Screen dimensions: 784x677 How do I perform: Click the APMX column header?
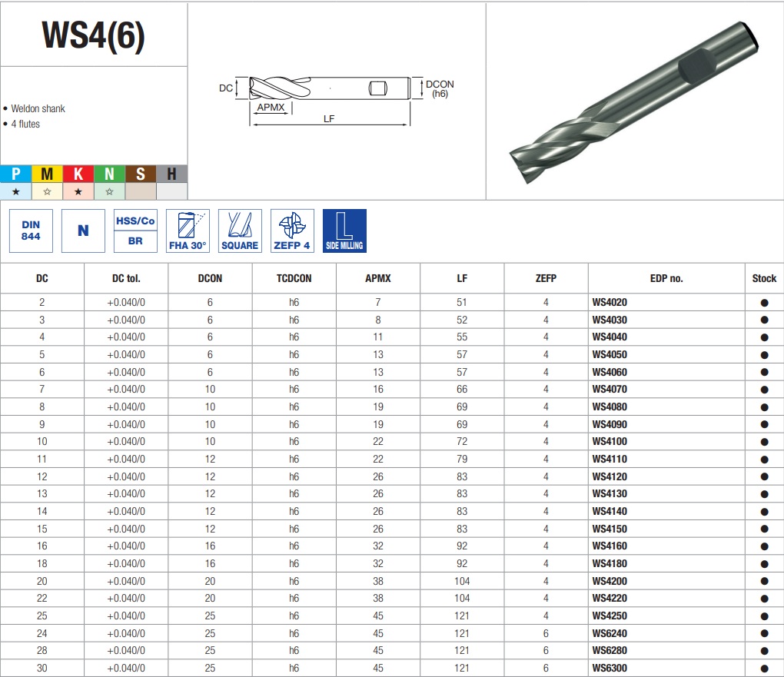[x=378, y=278]
